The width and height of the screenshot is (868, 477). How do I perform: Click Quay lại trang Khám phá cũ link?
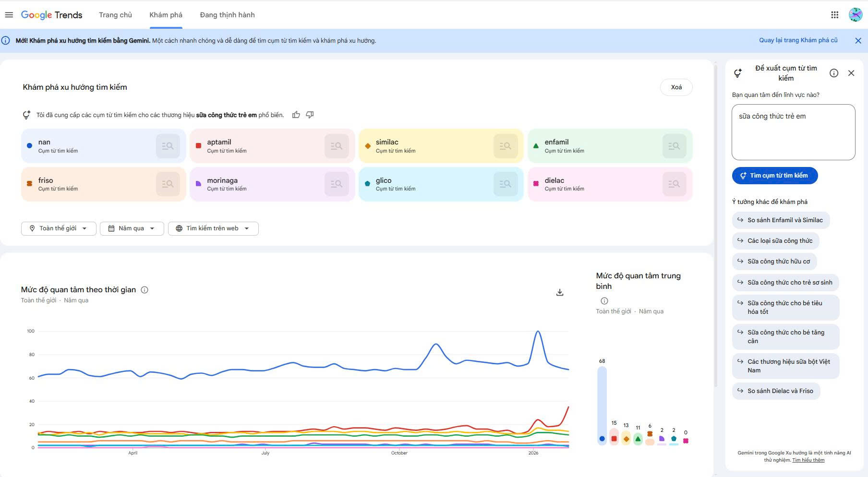[x=798, y=40]
